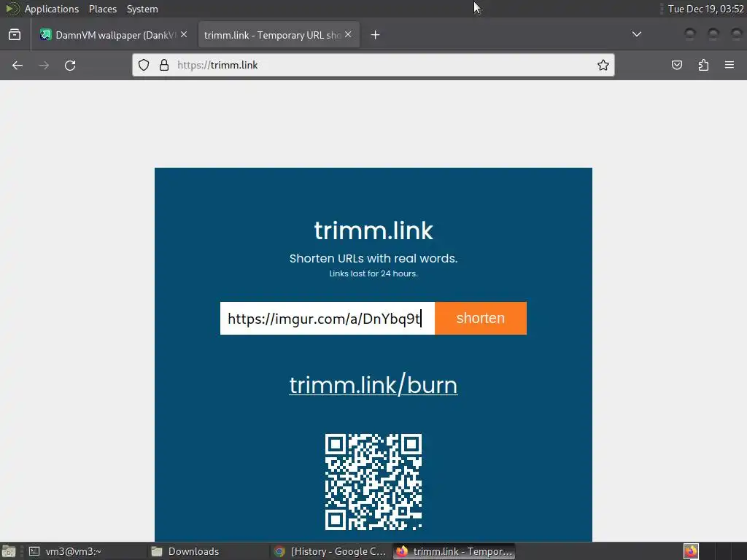Click the imgur URL input field

click(x=328, y=318)
